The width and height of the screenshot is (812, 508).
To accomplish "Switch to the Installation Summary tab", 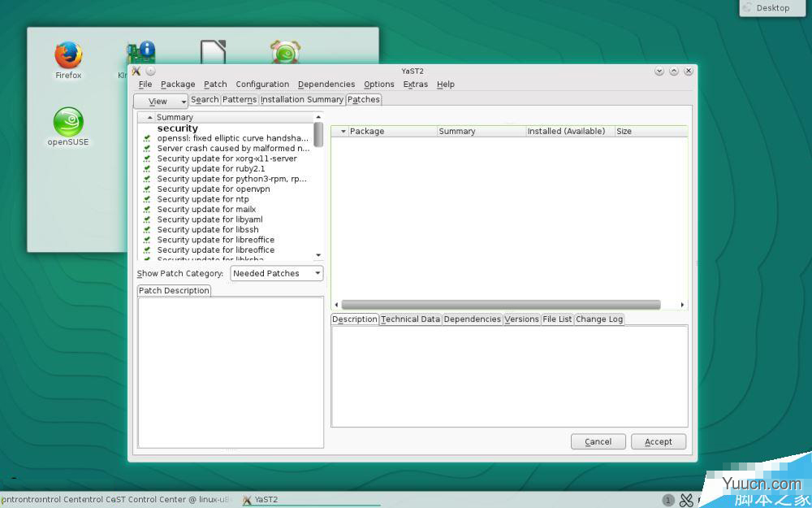I will coord(301,100).
